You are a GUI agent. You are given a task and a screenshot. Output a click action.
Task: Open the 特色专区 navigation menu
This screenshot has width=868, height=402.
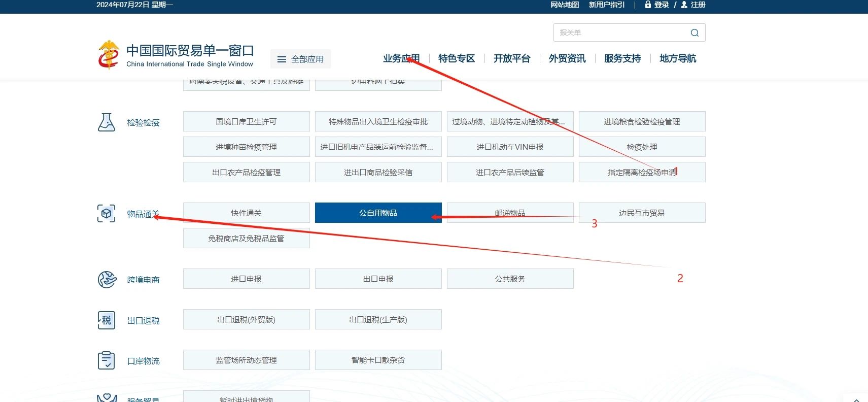pyautogui.click(x=456, y=58)
